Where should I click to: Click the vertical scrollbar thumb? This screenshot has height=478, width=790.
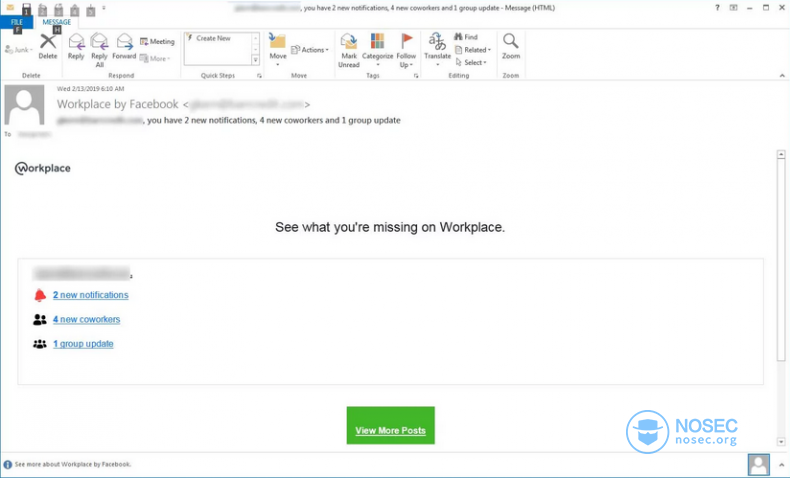[781, 260]
